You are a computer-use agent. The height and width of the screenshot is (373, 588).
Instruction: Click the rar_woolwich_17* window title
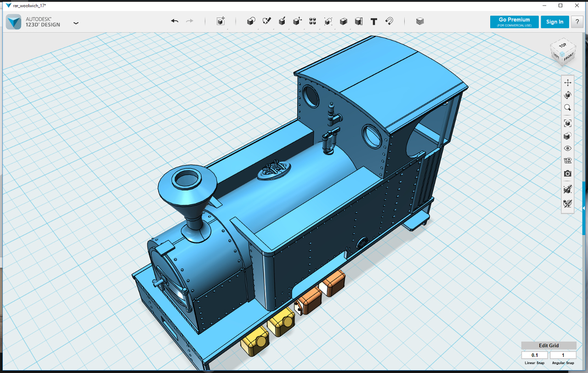point(29,5)
